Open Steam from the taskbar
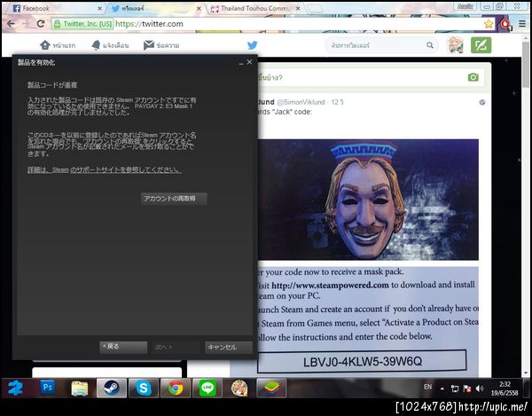 coord(112,388)
